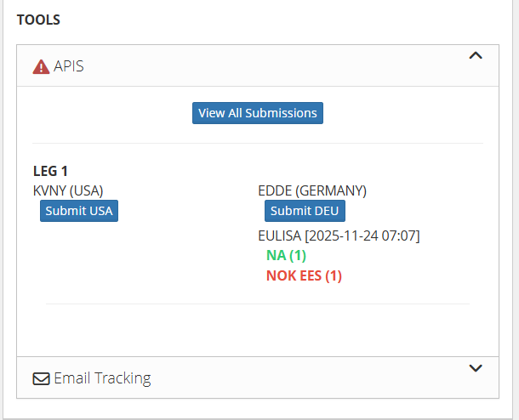Image resolution: width=519 pixels, height=420 pixels.
Task: Click the divider line beneath NOK EES (1)
Action: tap(258, 304)
